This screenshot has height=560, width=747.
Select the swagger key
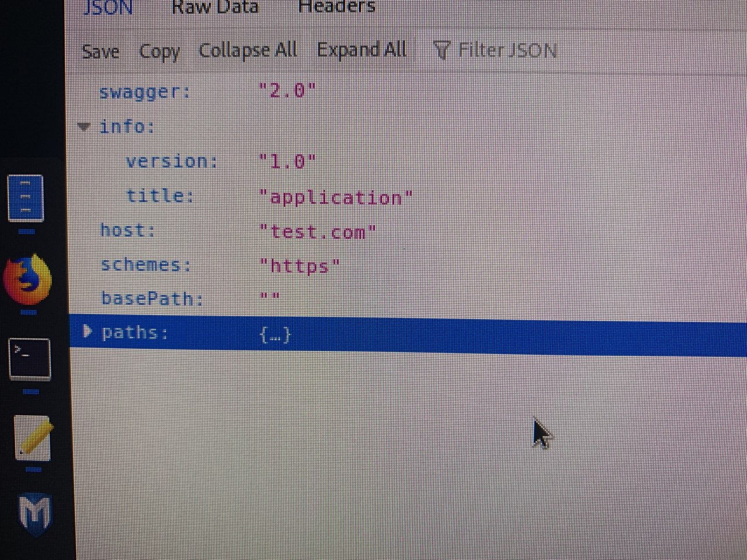(x=144, y=92)
